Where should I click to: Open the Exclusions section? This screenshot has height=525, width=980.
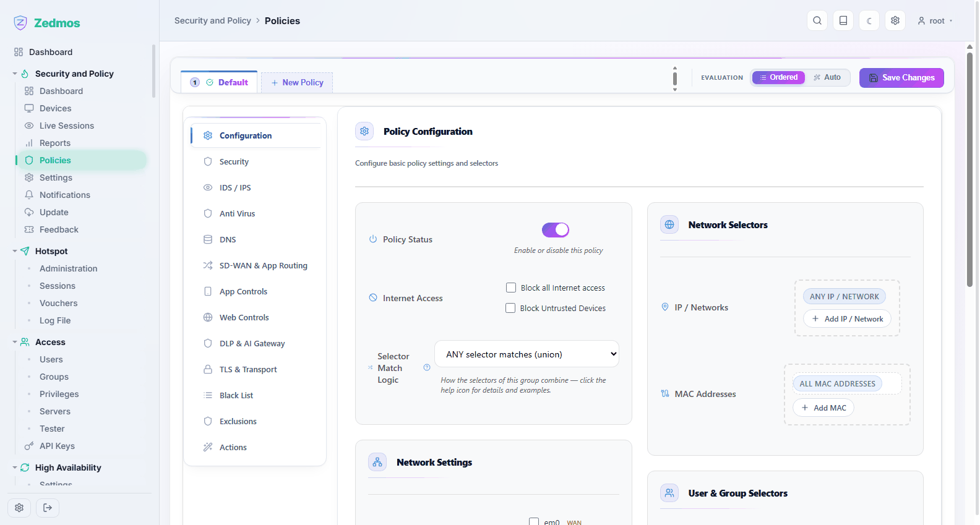tap(256, 421)
